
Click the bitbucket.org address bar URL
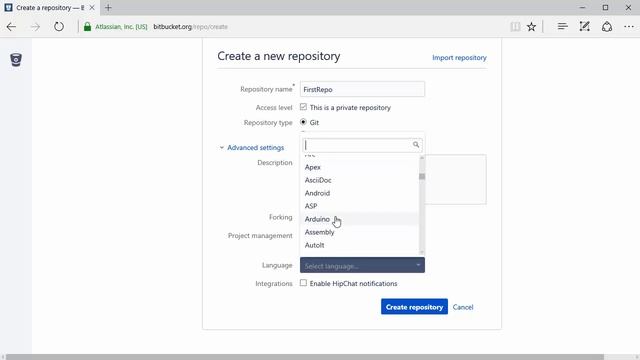point(190,27)
